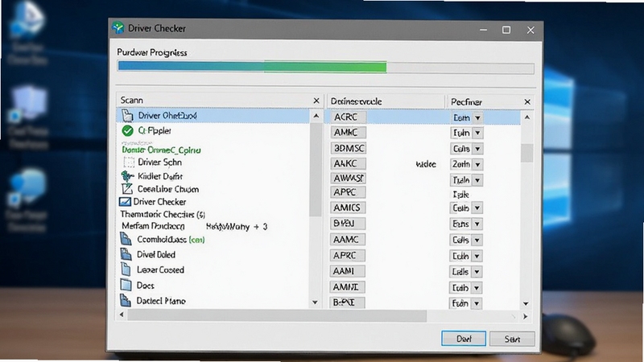Select the Kidlet Dafit row
Viewport: 644px width, 362px height.
(x=213, y=176)
